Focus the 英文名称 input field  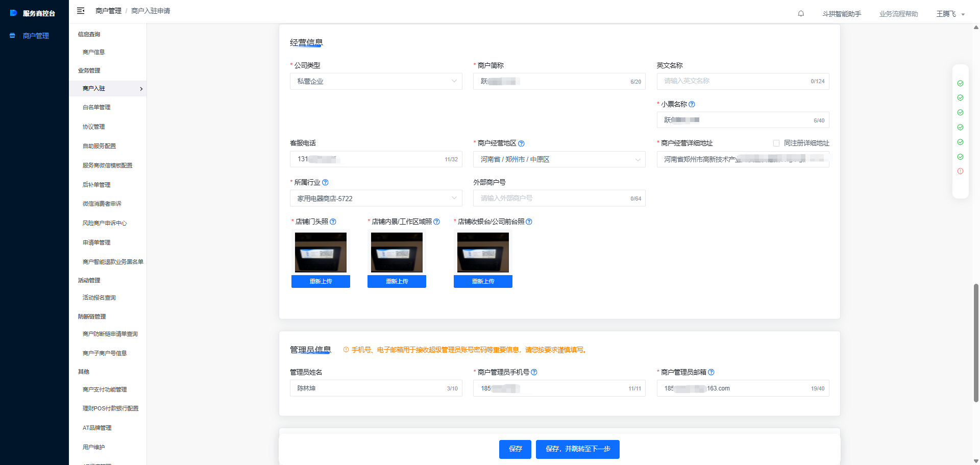(x=743, y=81)
